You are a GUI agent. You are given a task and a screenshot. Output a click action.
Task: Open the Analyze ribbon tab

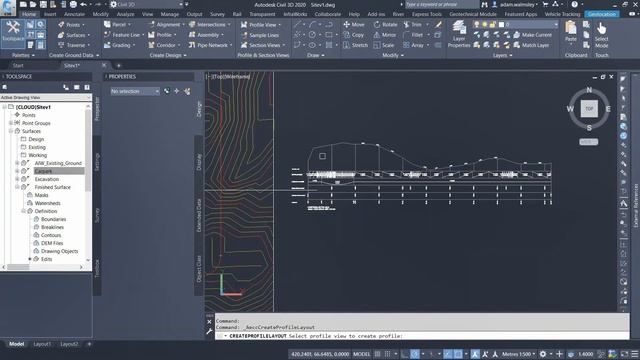click(x=125, y=14)
